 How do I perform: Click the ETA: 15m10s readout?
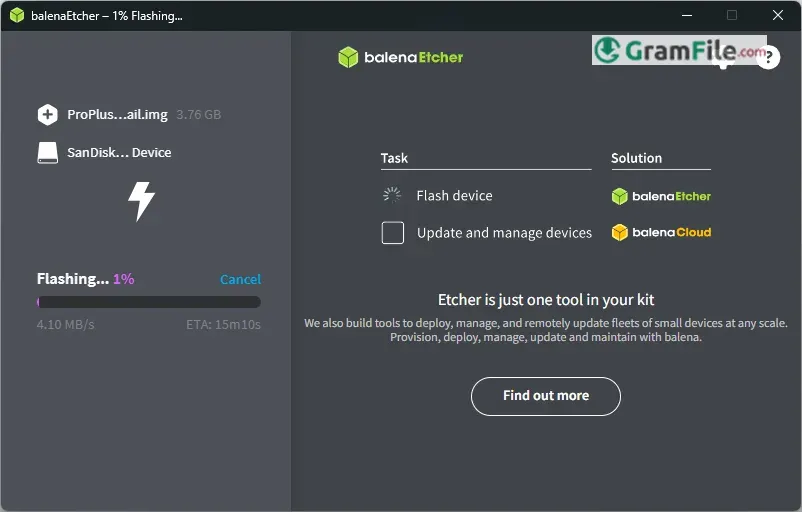click(224, 325)
